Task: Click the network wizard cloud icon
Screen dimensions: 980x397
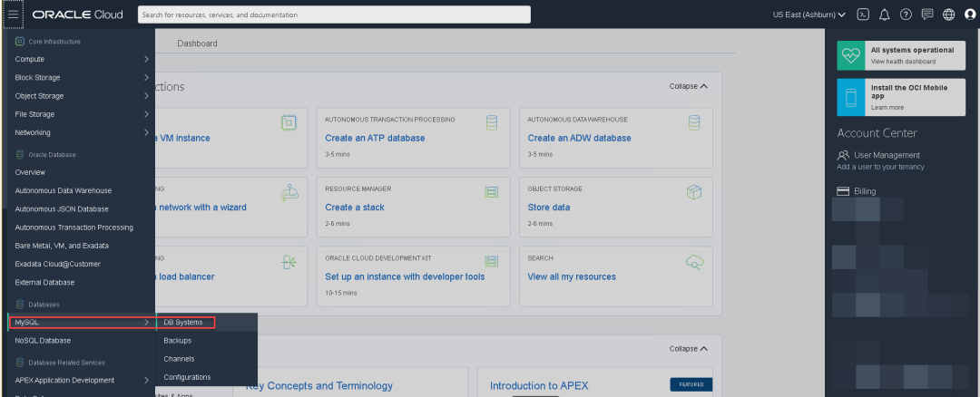Action: pos(289,192)
